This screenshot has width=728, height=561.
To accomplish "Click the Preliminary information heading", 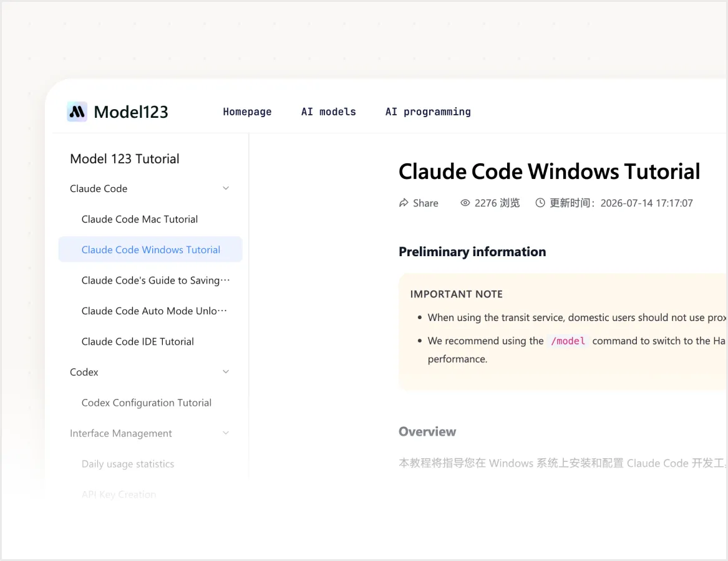I will click(472, 251).
